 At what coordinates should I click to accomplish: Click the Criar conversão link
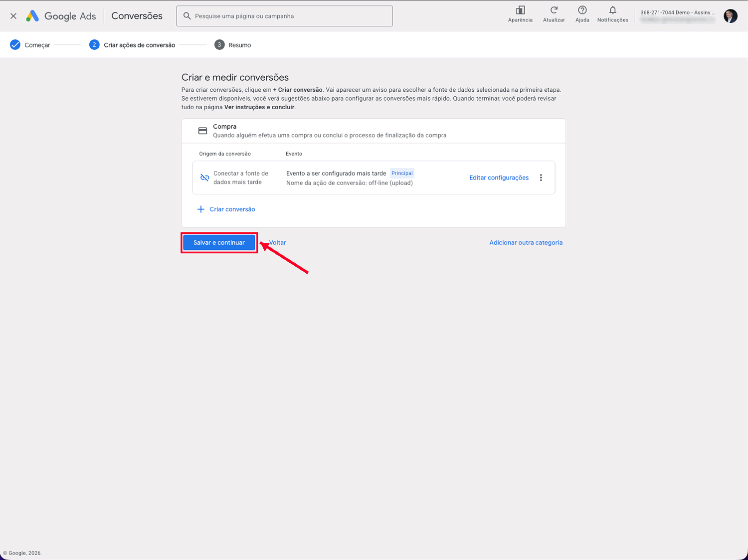[226, 209]
